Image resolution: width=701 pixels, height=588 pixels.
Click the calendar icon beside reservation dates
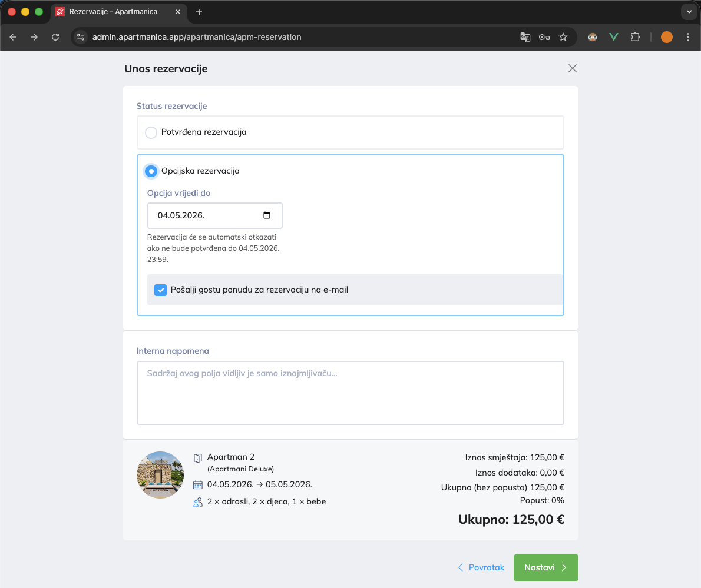(x=197, y=485)
